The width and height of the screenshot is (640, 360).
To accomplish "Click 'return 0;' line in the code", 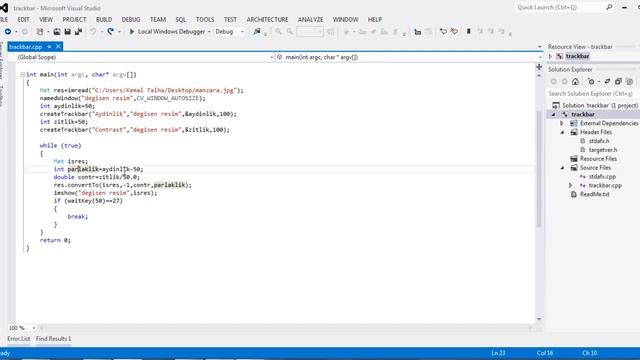I will pos(55,240).
